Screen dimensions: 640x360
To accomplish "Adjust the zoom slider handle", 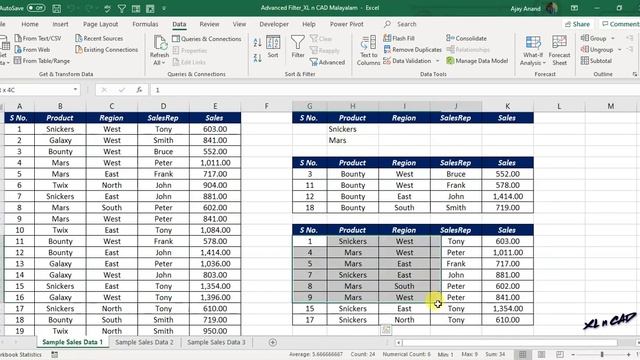I will point(602,354).
